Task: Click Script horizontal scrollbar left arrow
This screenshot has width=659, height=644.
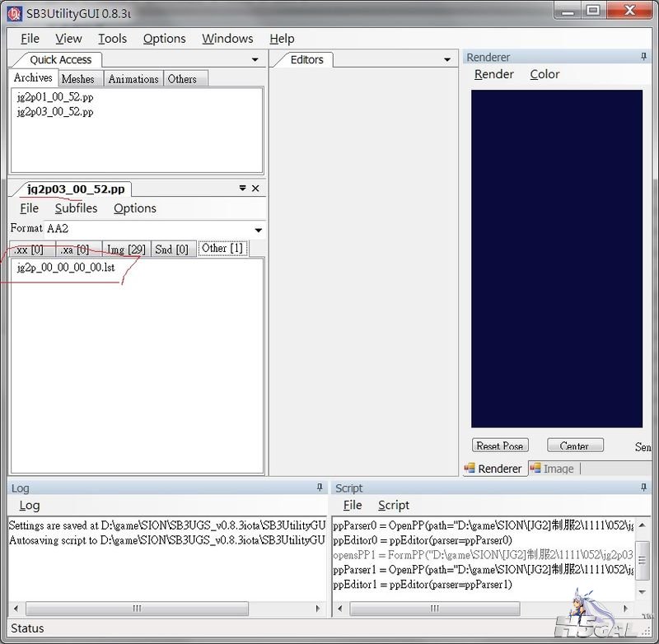Action: 340,609
